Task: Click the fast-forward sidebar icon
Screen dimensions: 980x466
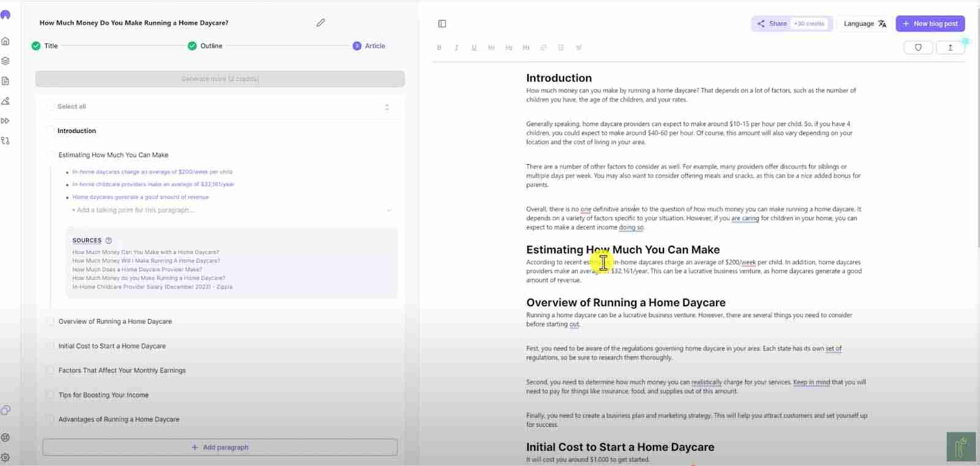Action: tap(6, 121)
